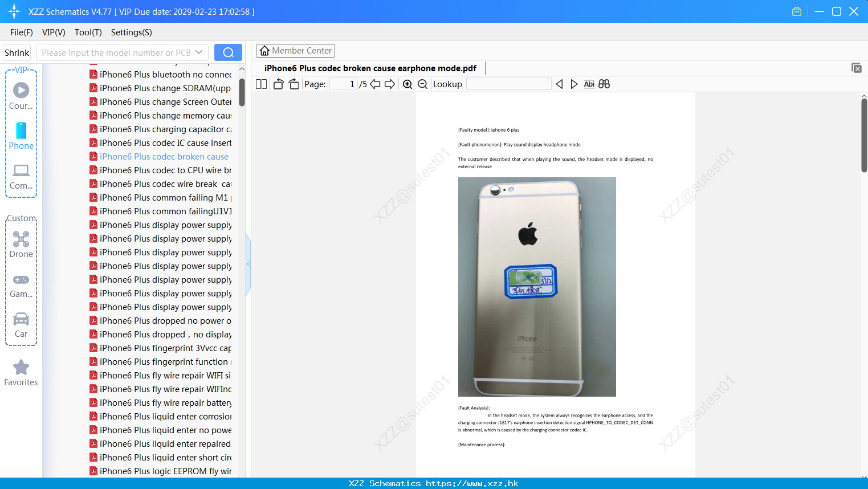Viewport: 868px width, 489px height.
Task: Open iPhone6 Plus bluetooth no connect file
Action: tap(161, 75)
